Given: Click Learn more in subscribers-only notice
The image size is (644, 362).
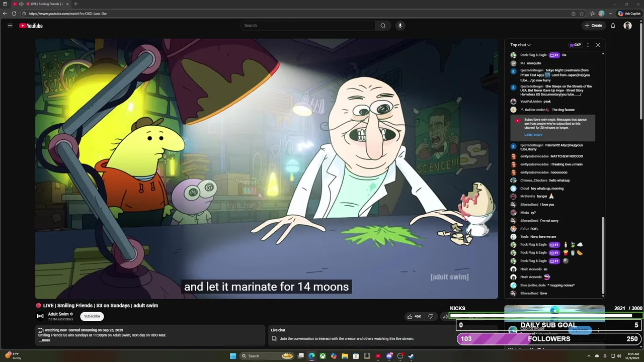Looking at the screenshot, I should (x=533, y=135).
